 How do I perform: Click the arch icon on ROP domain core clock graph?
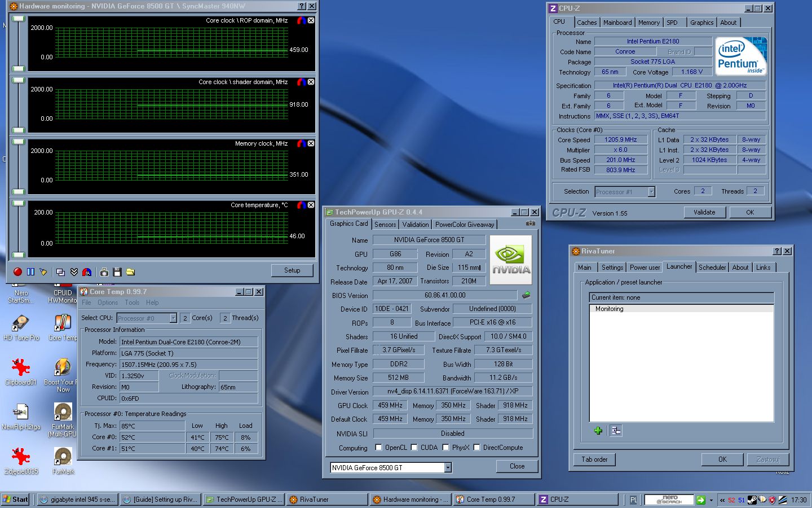pos(302,20)
